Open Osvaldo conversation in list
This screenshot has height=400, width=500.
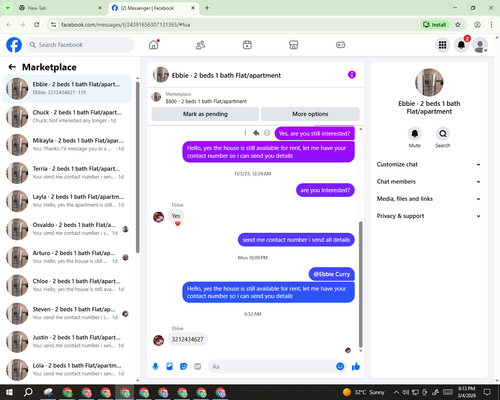[x=67, y=229]
